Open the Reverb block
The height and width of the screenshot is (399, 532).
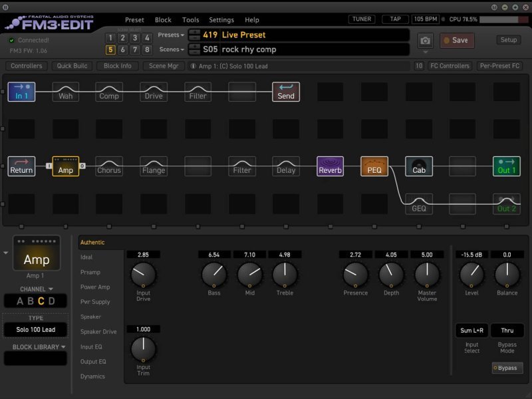click(x=330, y=167)
